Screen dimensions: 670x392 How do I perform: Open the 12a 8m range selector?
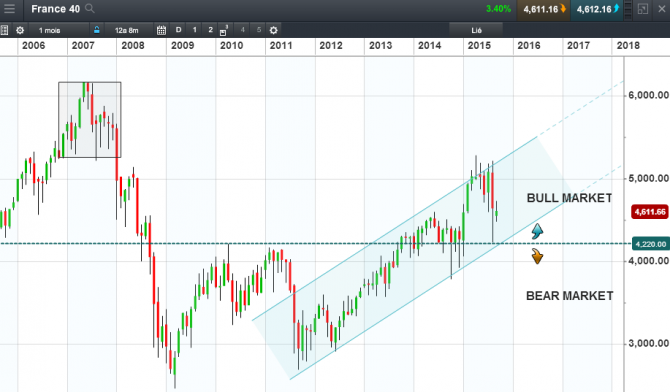126,30
